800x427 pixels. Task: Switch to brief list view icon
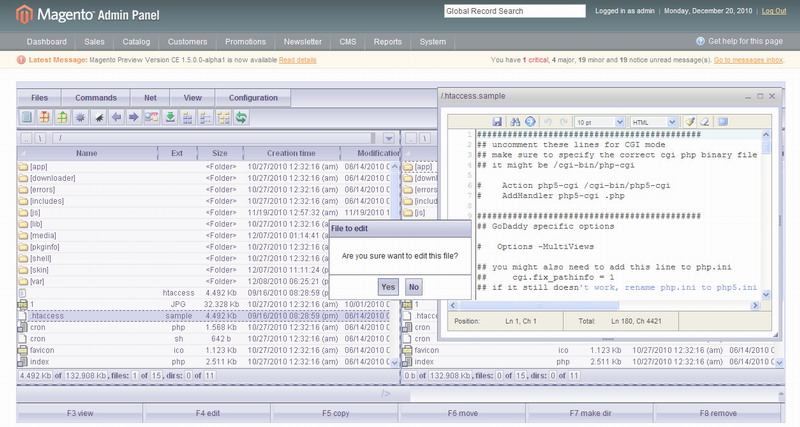click(188, 117)
